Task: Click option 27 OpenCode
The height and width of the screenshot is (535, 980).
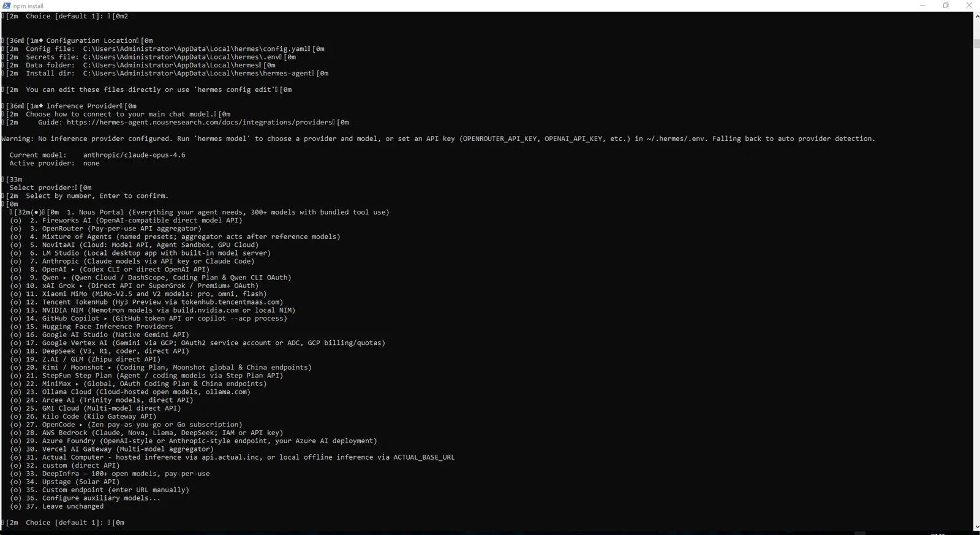Action: pos(126,425)
